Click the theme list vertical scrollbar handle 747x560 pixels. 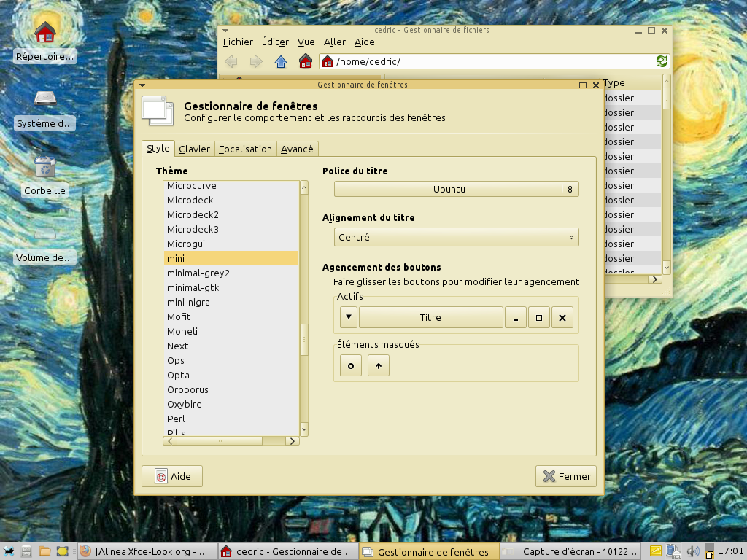pos(304,340)
